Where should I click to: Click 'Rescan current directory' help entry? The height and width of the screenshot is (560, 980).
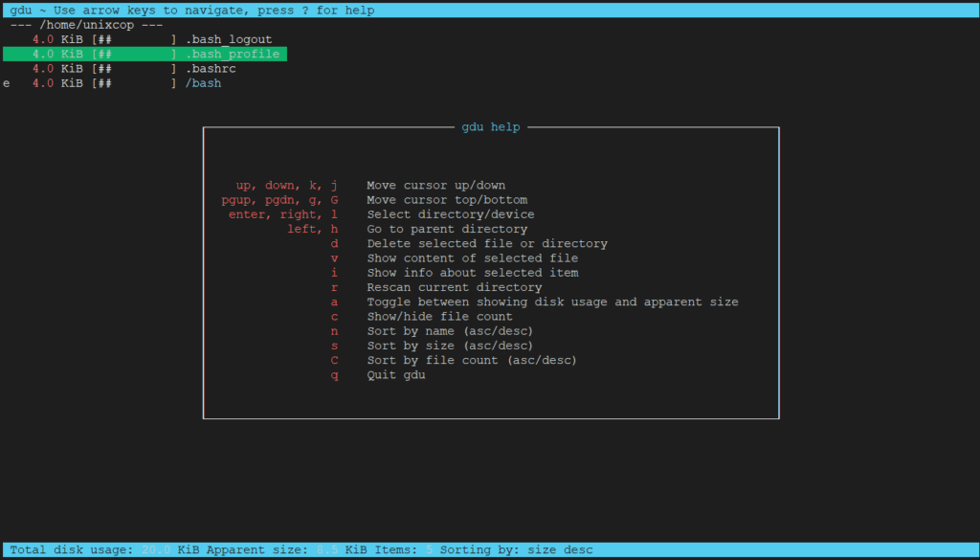pyautogui.click(x=455, y=287)
